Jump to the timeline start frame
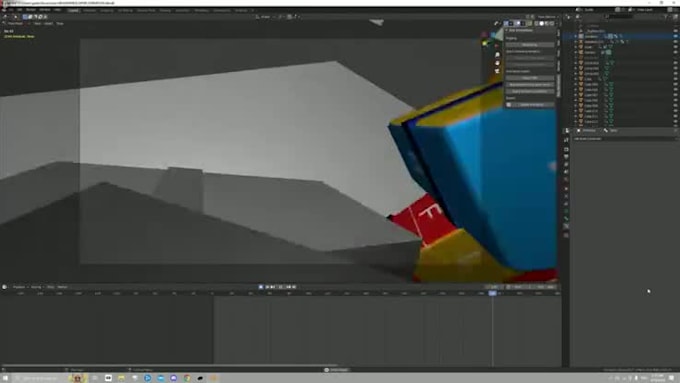Viewport: 680px width, 383px height. pyautogui.click(x=266, y=287)
